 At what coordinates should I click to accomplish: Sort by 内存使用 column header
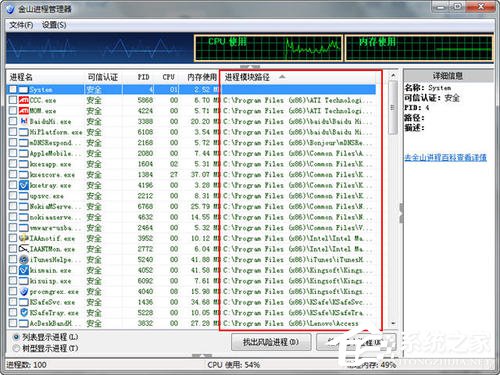[200, 77]
